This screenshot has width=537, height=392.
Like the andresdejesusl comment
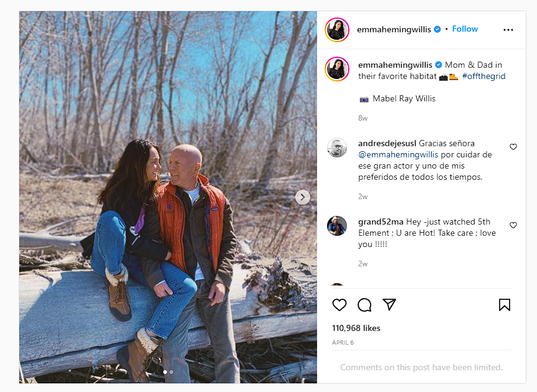[x=513, y=147]
